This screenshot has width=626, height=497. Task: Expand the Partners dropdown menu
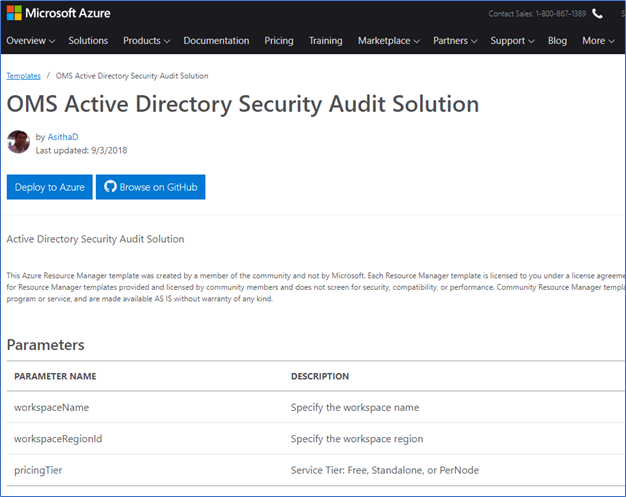point(455,41)
